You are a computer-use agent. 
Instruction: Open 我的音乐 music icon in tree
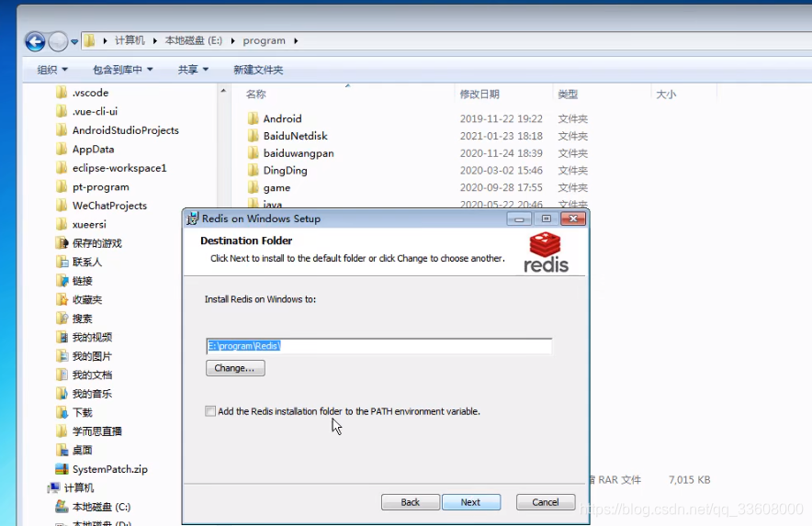click(x=62, y=394)
